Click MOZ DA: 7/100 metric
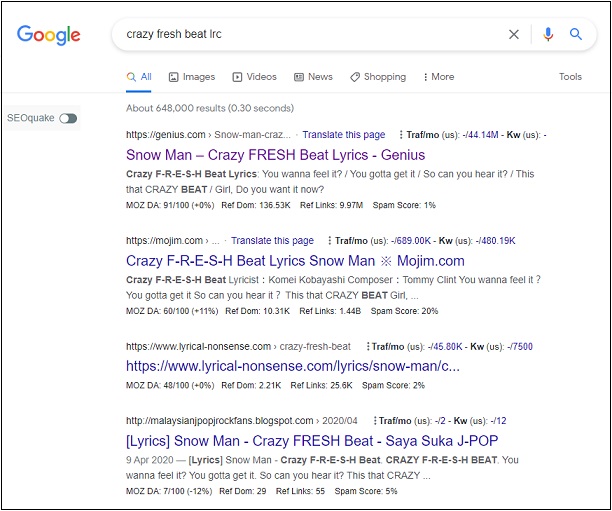The width and height of the screenshot is (612, 511). click(169, 491)
